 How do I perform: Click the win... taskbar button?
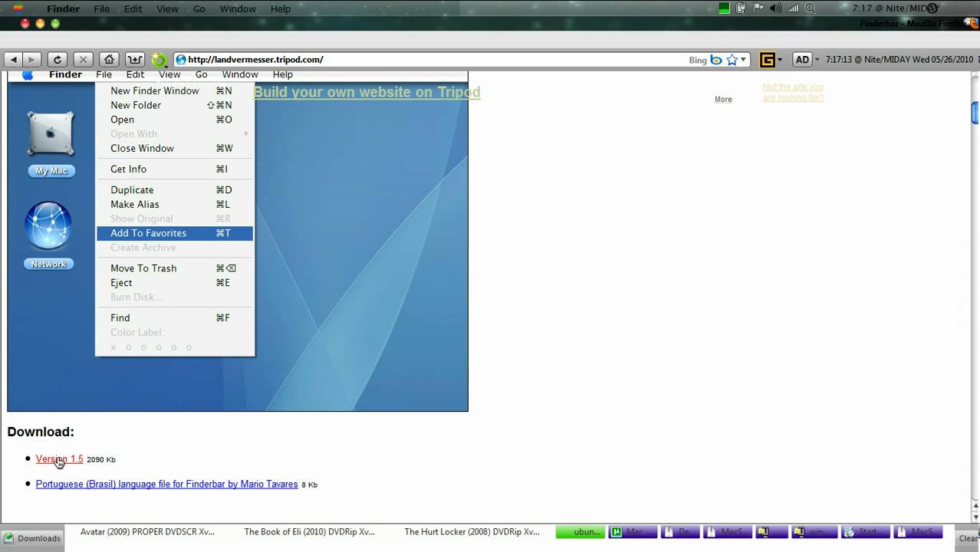tap(814, 531)
